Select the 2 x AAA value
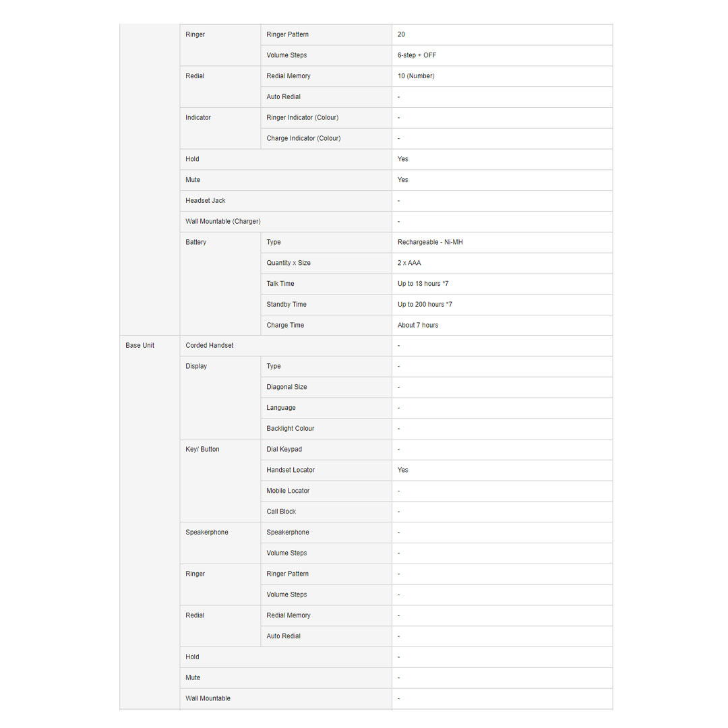 [409, 263]
